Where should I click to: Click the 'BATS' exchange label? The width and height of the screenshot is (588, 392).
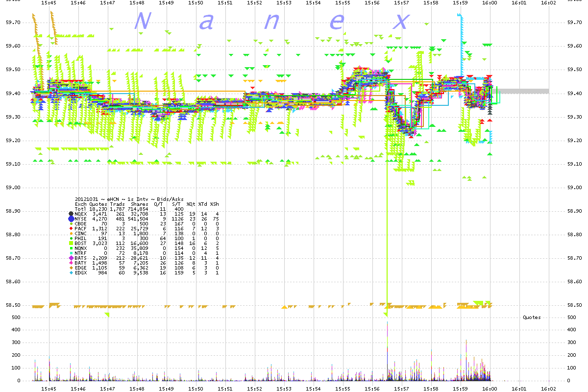[x=81, y=258]
